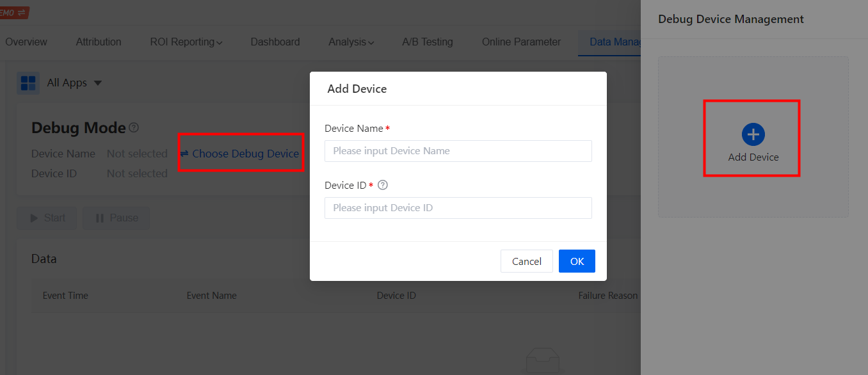The height and width of the screenshot is (375, 868).
Task: Expand the Analysis menu
Action: [x=351, y=42]
